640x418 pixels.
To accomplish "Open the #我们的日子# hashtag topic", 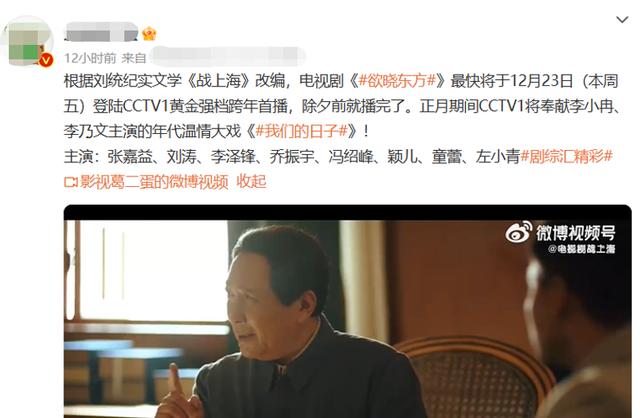I will point(301,131).
